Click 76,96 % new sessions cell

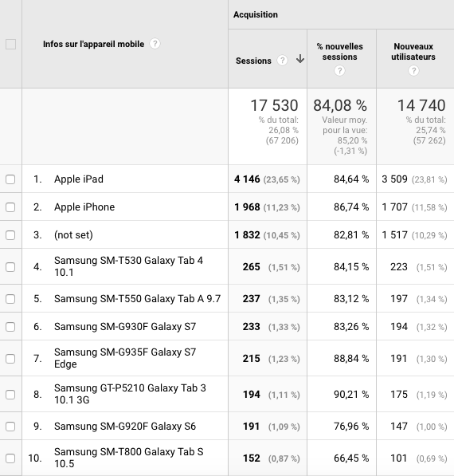(x=351, y=427)
